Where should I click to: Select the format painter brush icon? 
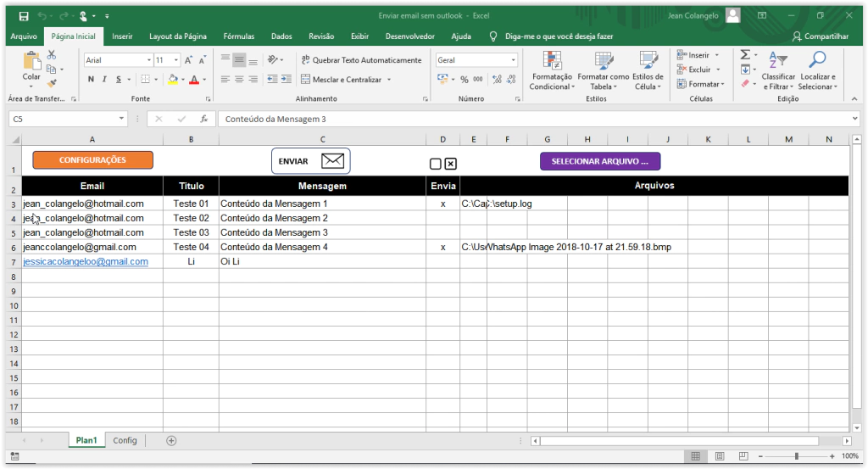[52, 83]
